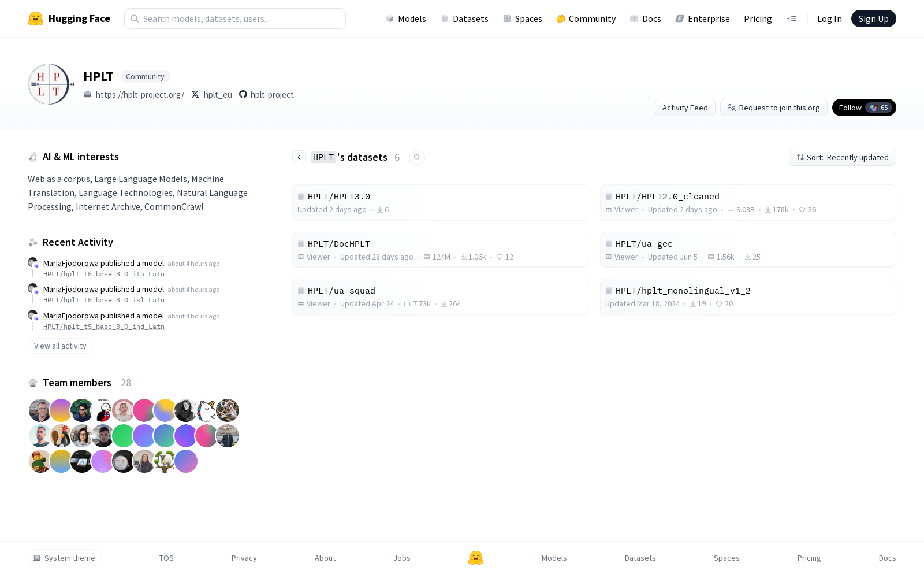Viewport: 924px width, 578px height.
Task: Click the Community badge next to HPLT
Action: 145,76
